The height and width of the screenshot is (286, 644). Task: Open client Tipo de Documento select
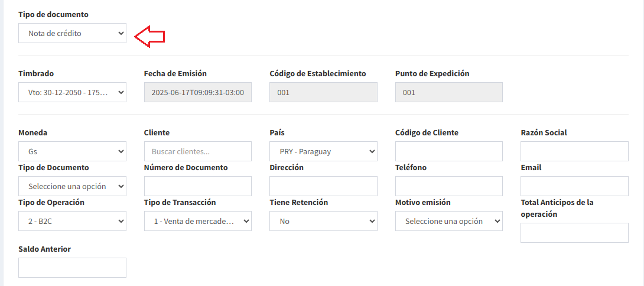click(x=72, y=186)
